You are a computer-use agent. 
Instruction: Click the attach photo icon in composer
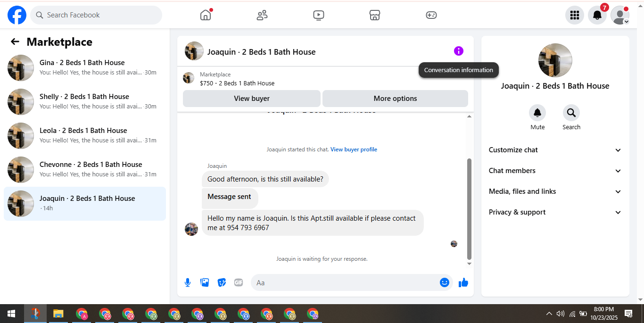[x=205, y=282]
